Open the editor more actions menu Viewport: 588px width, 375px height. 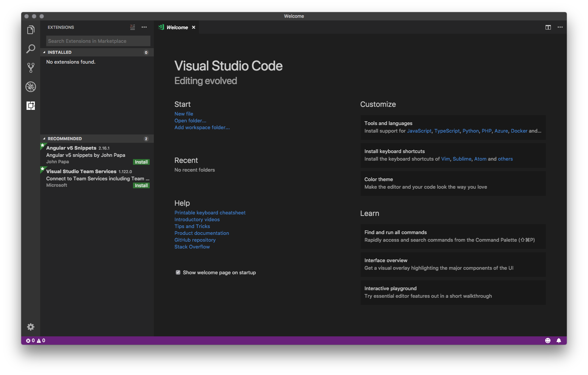[560, 27]
